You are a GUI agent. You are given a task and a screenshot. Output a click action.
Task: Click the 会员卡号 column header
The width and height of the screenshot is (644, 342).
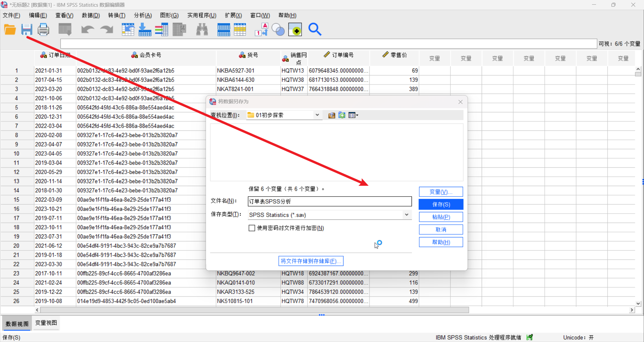tap(146, 58)
